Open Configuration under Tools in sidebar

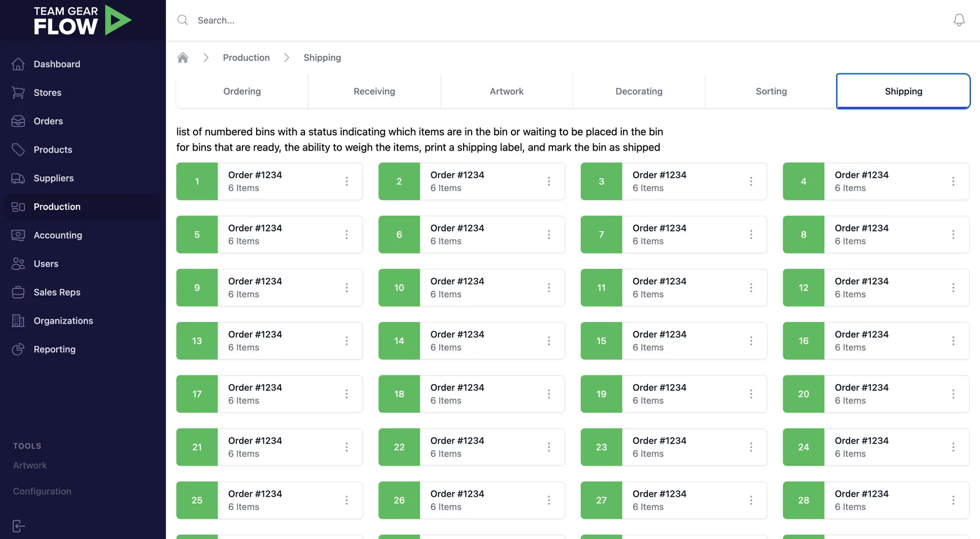click(42, 491)
